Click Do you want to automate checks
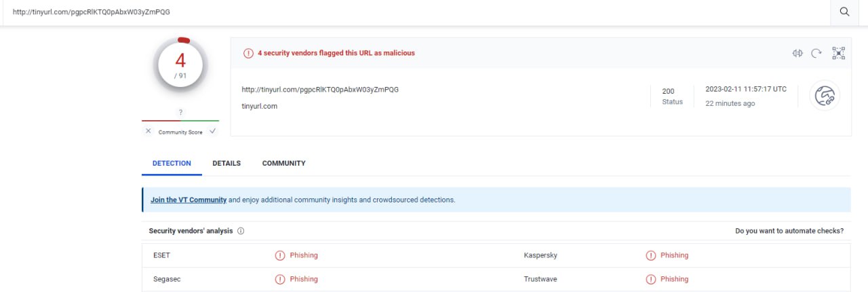Viewport: 868px width, 292px height. click(x=789, y=231)
